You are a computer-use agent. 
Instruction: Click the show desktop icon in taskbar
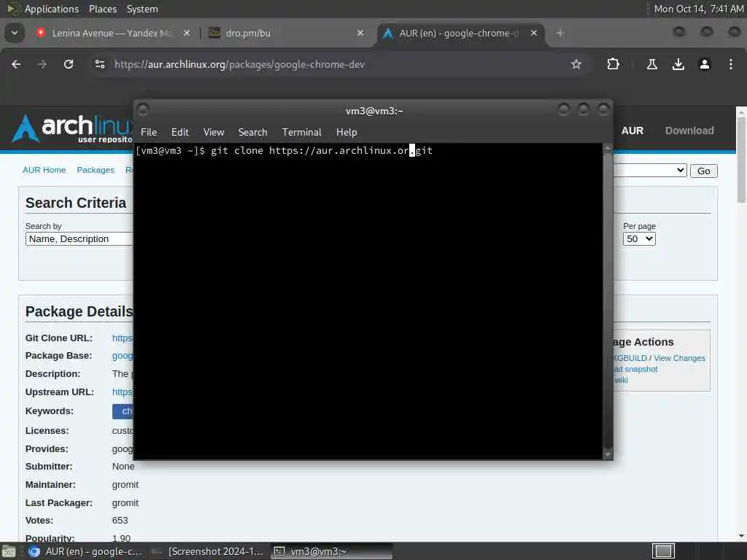point(9,551)
